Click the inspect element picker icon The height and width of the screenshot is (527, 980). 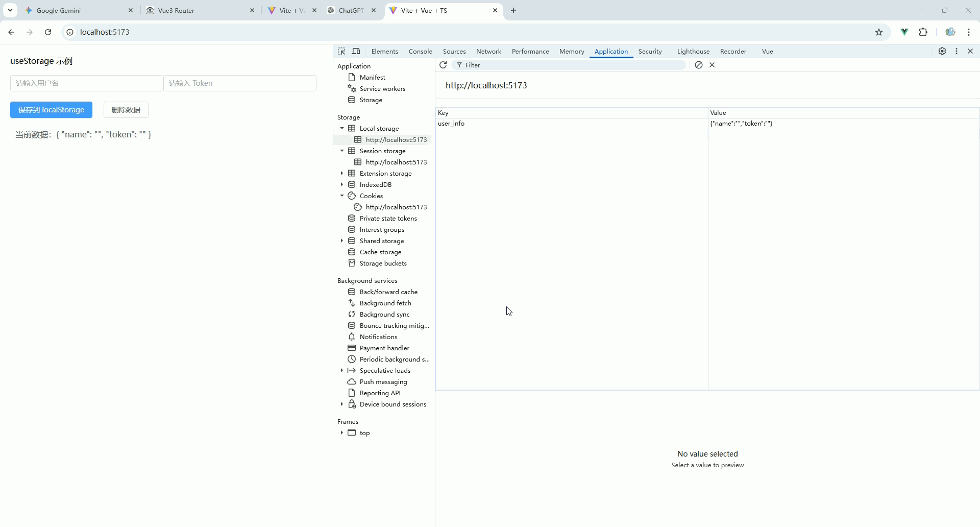(x=341, y=51)
